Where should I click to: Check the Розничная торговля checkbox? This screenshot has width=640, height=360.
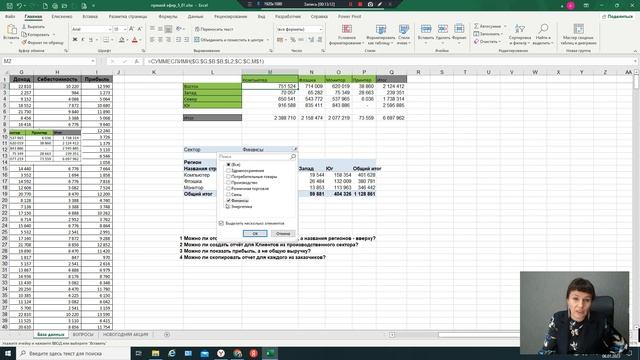(x=229, y=189)
